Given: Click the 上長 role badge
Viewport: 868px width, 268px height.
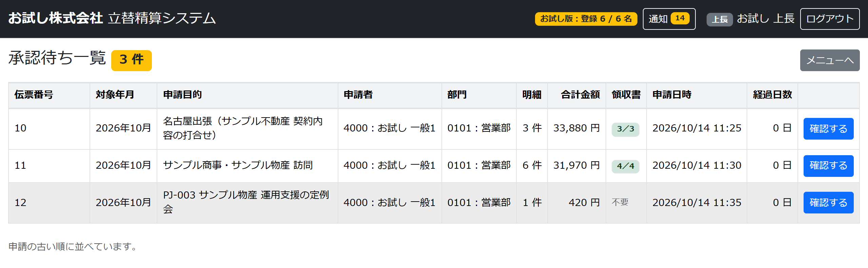Looking at the screenshot, I should [x=719, y=19].
